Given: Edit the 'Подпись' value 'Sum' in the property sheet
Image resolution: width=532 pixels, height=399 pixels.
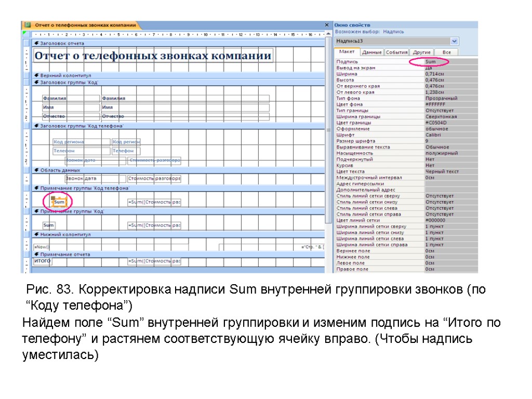Looking at the screenshot, I should coord(451,61).
